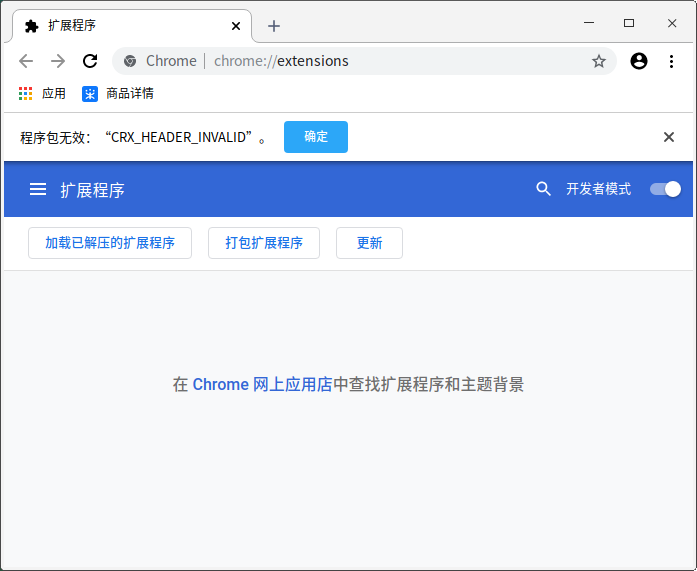Screen dimensions: 697x571
Task: Click 加载已解压的扩展程序 button
Action: [110, 243]
